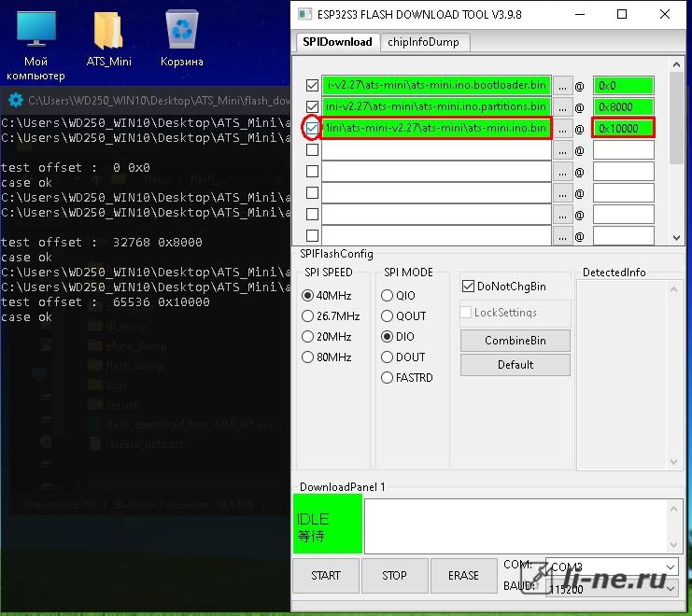Viewport: 692px width, 616px height.
Task: Click the fourth row empty file path field
Action: coord(436,150)
